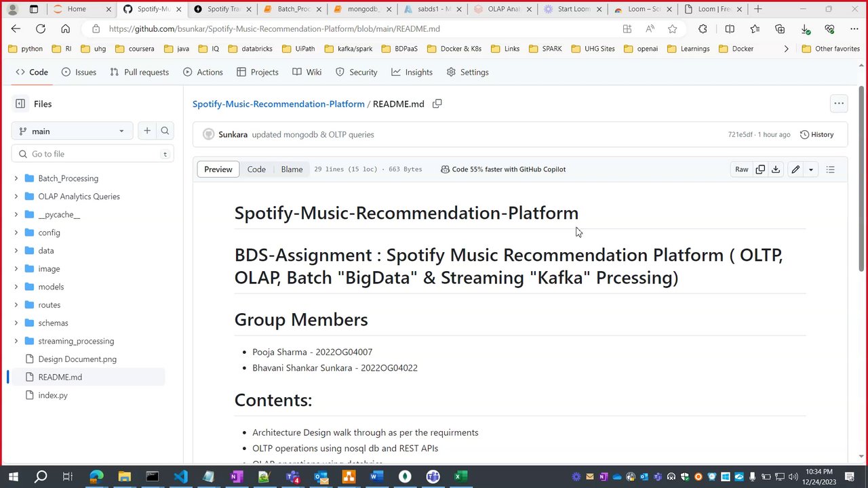Viewport: 868px width, 488px height.
Task: Open the Insights tab
Action: pyautogui.click(x=412, y=72)
